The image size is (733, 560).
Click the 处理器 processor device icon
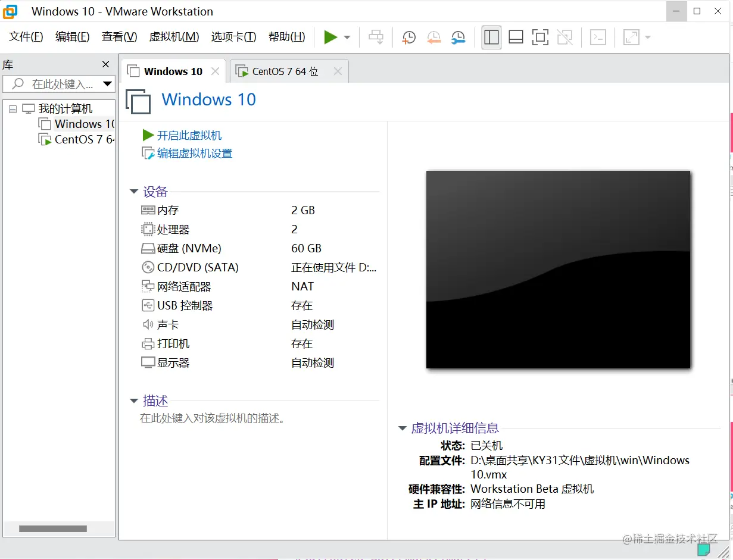(148, 229)
